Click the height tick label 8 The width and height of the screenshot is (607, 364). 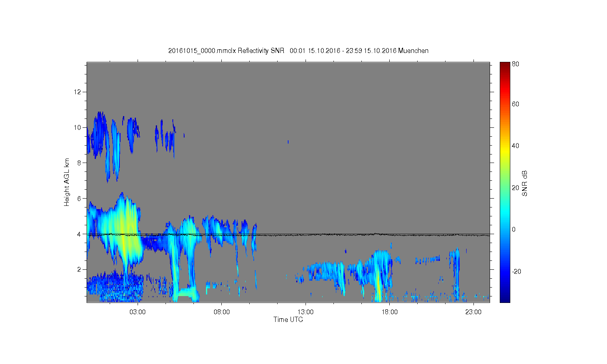click(x=80, y=163)
